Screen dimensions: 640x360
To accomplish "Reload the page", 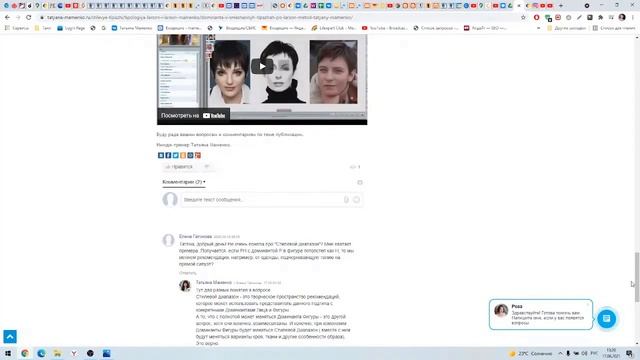I will 29,18.
